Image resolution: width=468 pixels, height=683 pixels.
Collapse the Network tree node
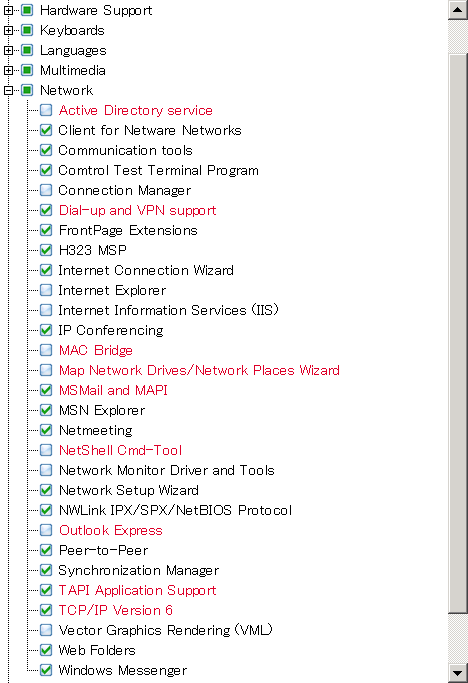tap(8, 90)
